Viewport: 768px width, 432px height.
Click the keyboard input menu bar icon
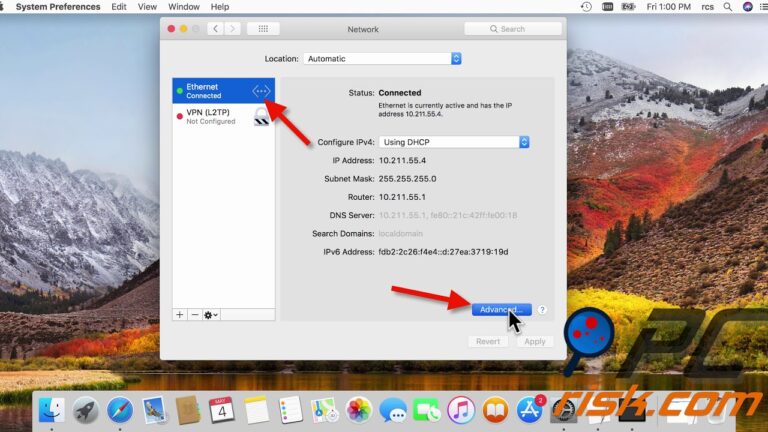tap(607, 7)
